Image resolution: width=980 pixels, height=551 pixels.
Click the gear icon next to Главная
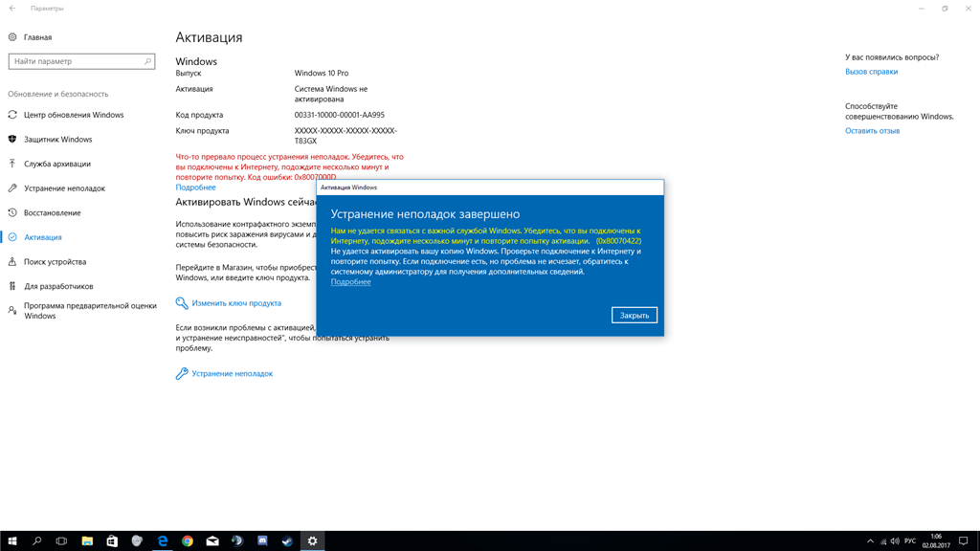12,37
